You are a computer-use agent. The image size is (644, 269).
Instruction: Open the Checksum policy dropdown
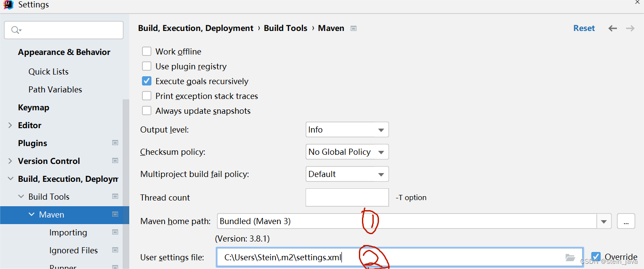point(347,152)
